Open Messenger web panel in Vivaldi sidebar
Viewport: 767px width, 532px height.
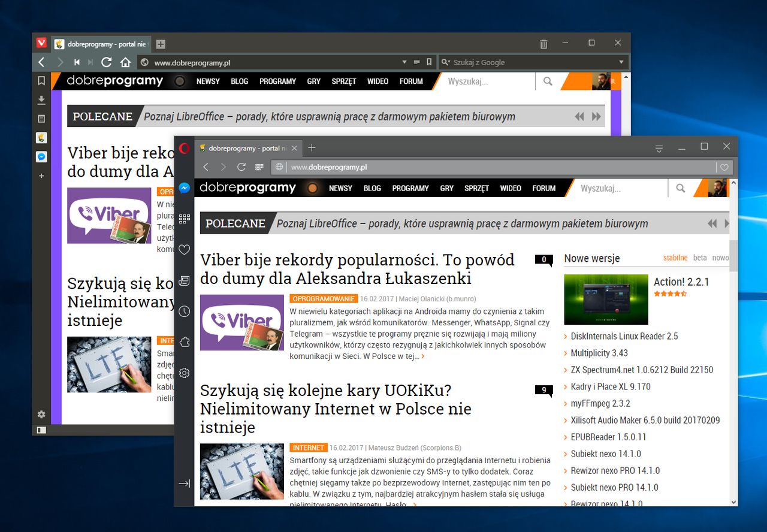click(x=41, y=157)
